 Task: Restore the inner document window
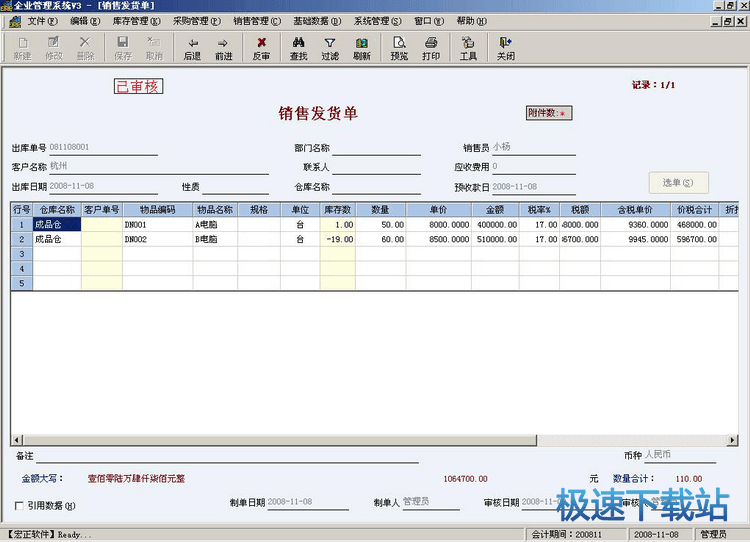pos(728,22)
